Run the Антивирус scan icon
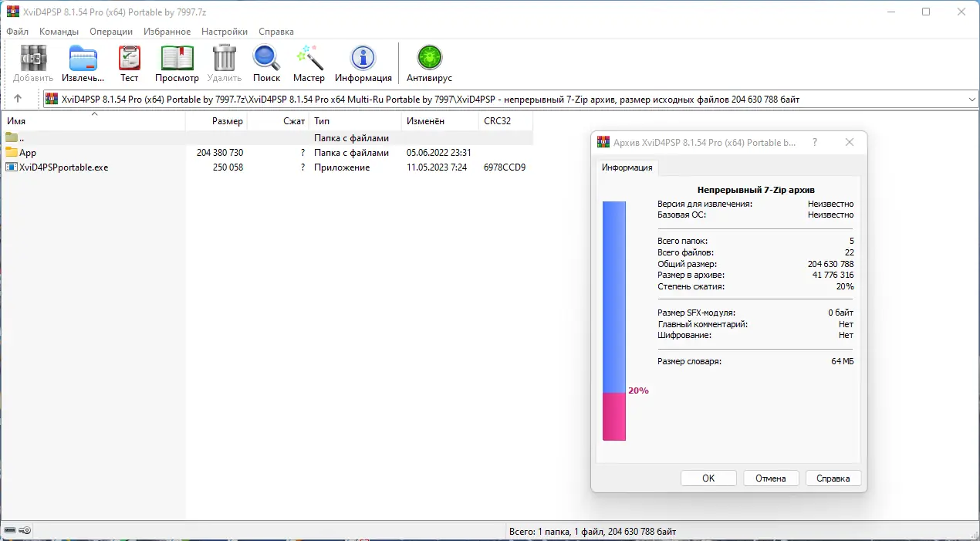The image size is (980, 541). (x=429, y=62)
